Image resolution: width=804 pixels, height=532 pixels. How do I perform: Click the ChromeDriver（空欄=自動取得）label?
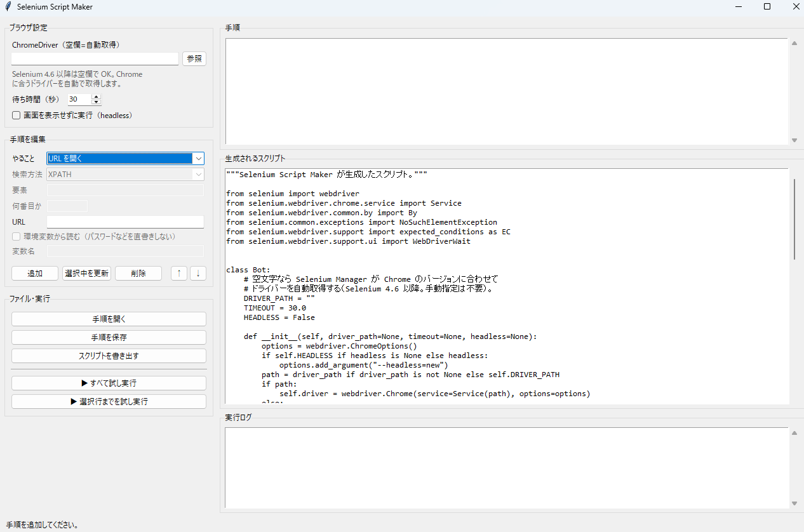tap(66, 45)
